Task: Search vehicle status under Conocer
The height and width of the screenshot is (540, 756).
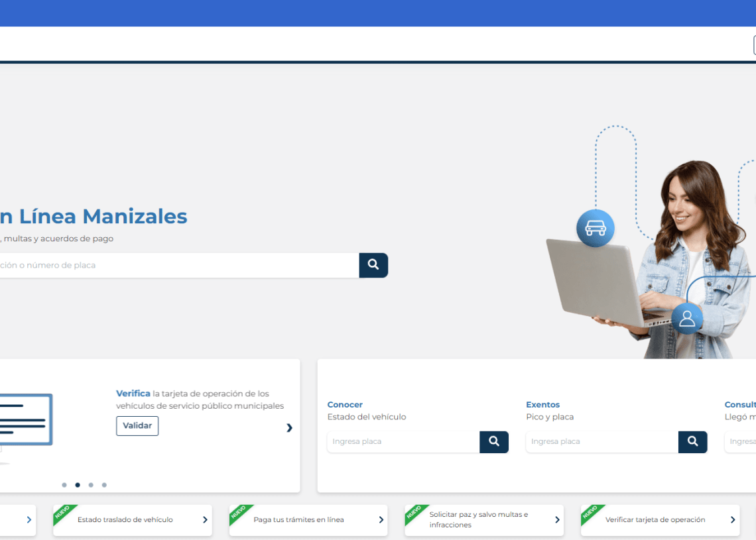Action: click(493, 442)
